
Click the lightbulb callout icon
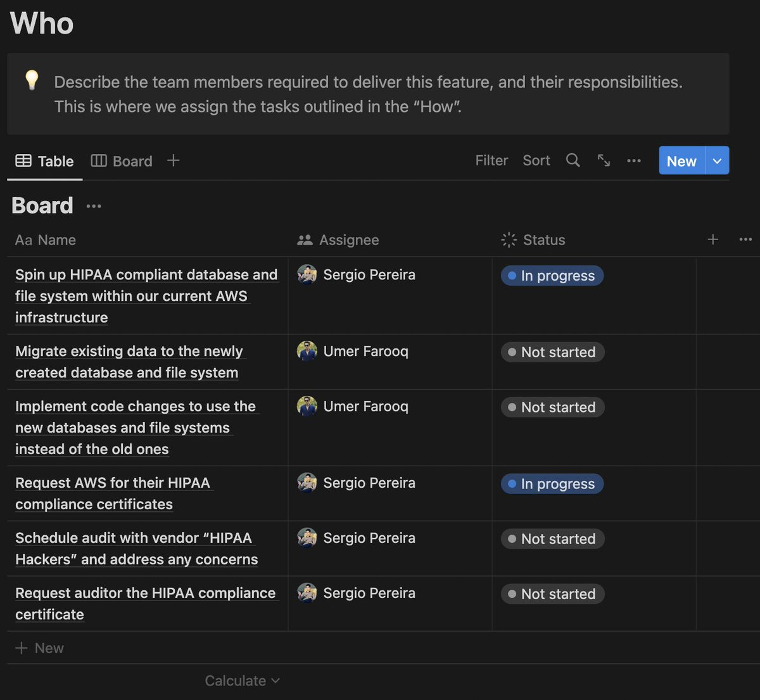point(32,80)
